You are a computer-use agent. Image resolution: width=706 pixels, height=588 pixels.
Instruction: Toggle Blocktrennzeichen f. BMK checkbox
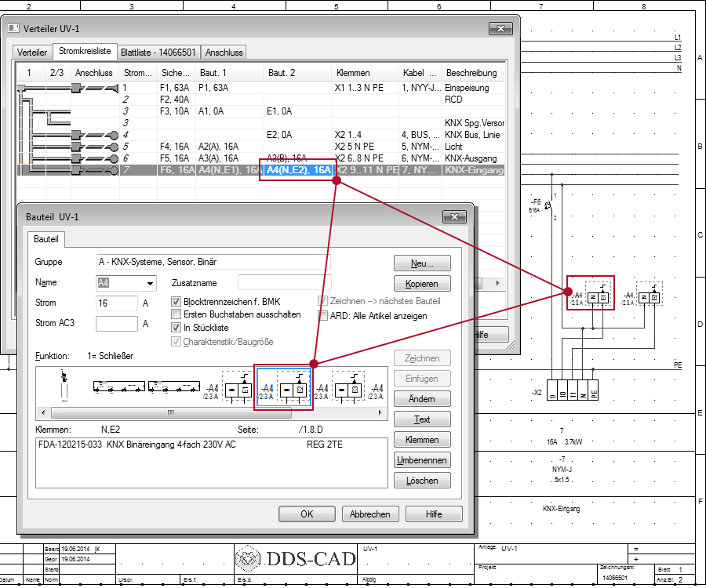(176, 302)
